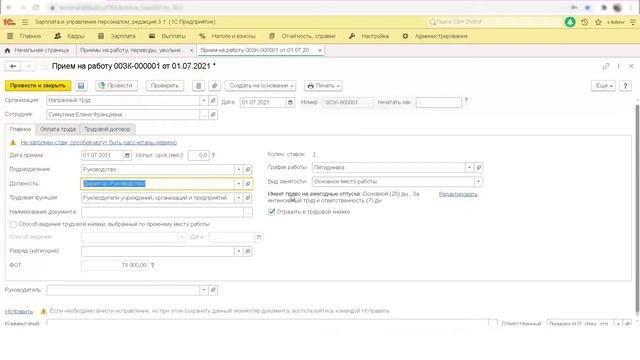
Task: Click Провести и закрыть button
Action: tap(38, 86)
